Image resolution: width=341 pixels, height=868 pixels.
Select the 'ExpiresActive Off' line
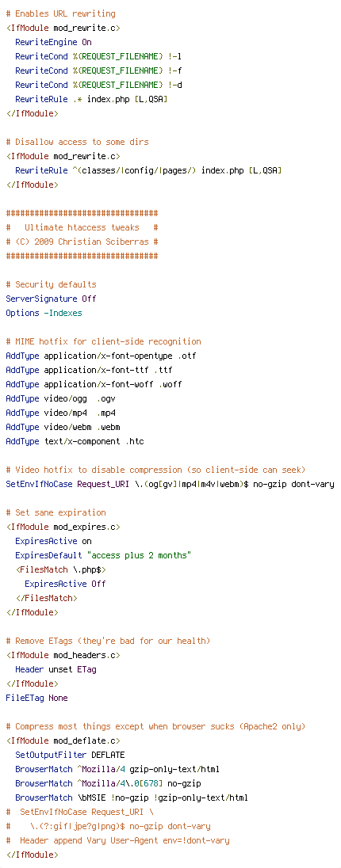point(66,584)
